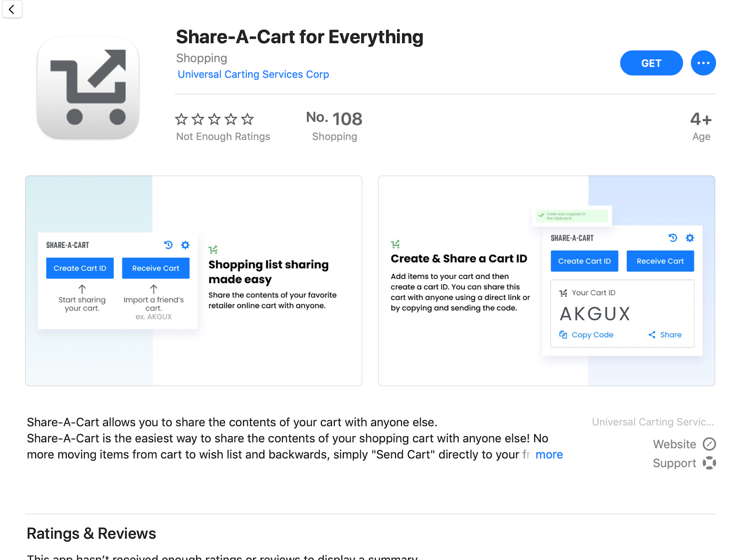Click Create Cart ID in second screenshot
742x560 pixels.
[x=584, y=261]
